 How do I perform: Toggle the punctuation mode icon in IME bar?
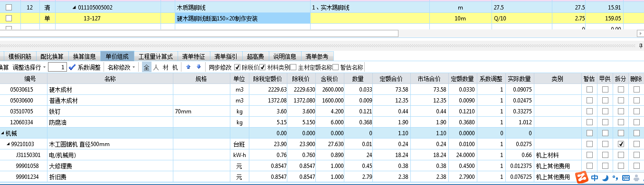pos(615,178)
